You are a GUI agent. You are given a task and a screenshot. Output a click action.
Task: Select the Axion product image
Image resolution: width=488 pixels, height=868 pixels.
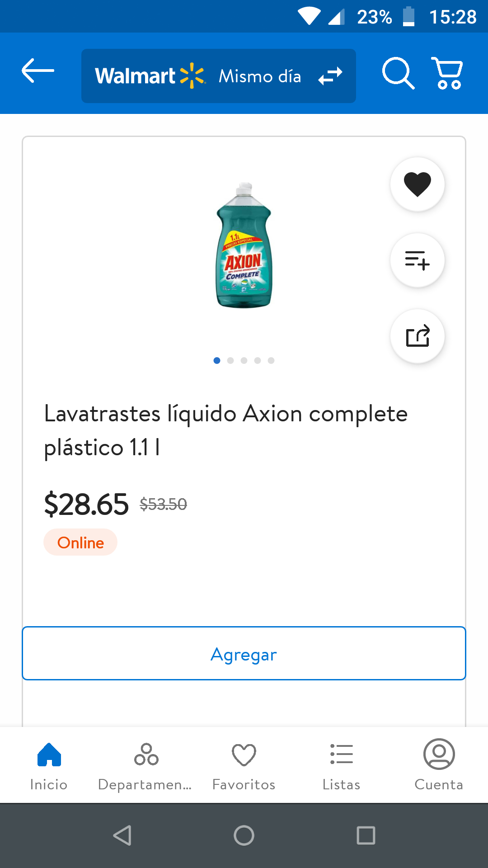[244, 245]
